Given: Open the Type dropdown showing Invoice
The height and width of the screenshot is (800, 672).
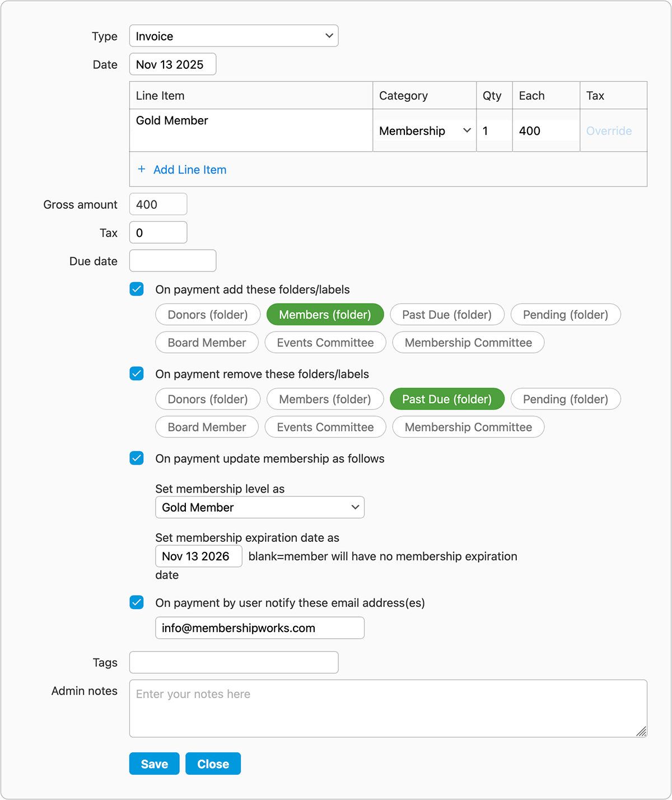Looking at the screenshot, I should (234, 36).
